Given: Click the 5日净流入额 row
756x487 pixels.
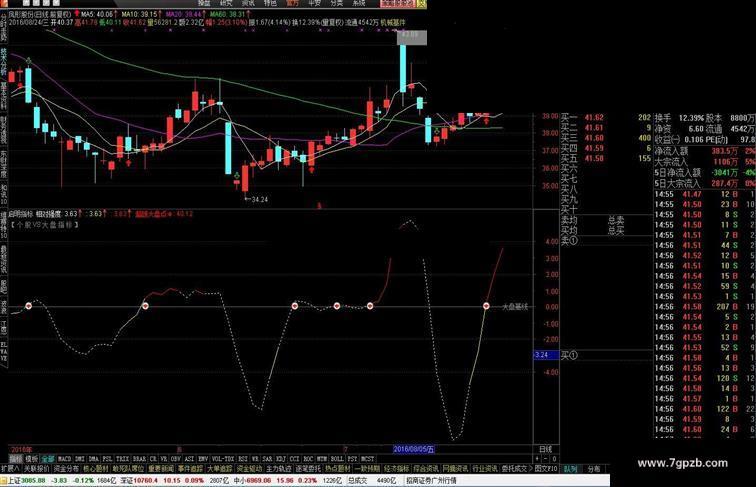Looking at the screenshot, I should 705,173.
